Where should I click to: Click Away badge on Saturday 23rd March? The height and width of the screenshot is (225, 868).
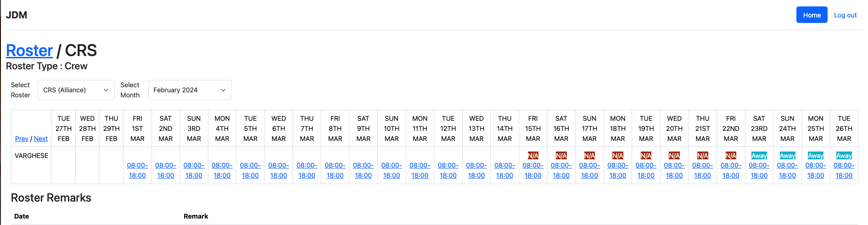759,156
